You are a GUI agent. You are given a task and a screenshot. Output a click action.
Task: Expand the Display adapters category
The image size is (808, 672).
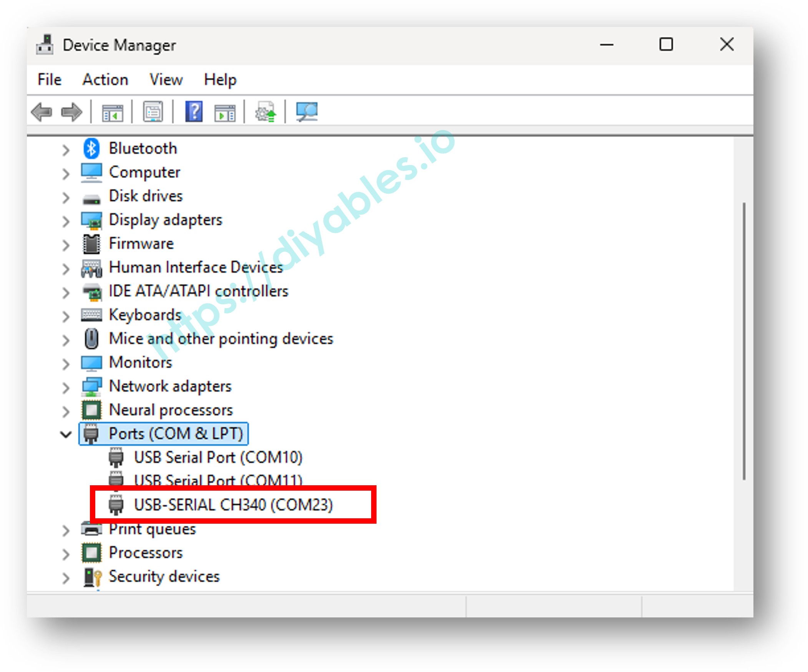click(x=66, y=221)
